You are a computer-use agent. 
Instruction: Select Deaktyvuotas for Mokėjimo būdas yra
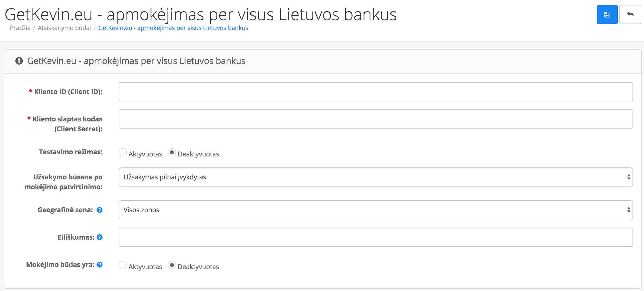tap(172, 265)
